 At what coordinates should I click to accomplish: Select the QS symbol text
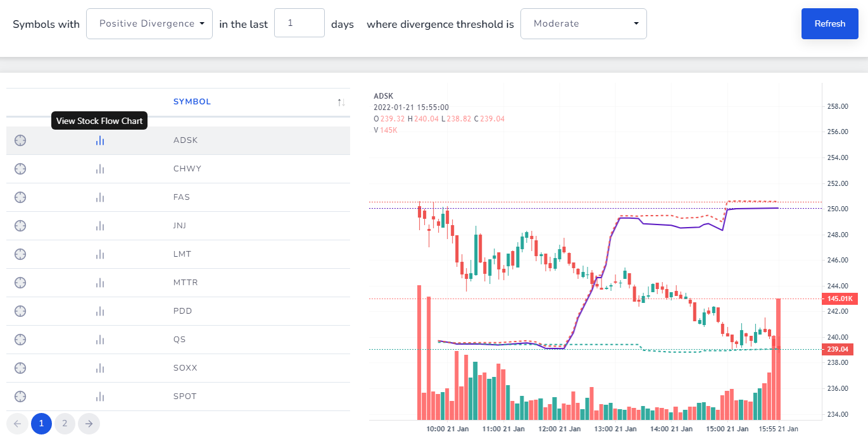[180, 340]
